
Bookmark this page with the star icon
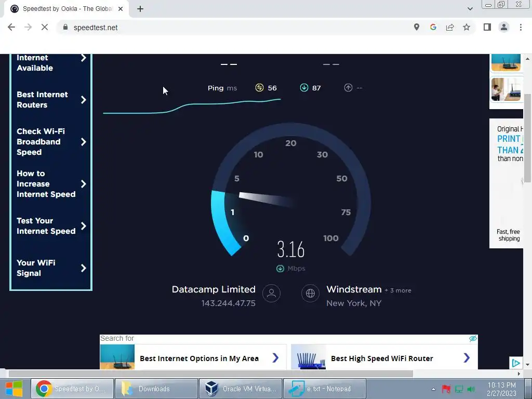pyautogui.click(x=467, y=27)
